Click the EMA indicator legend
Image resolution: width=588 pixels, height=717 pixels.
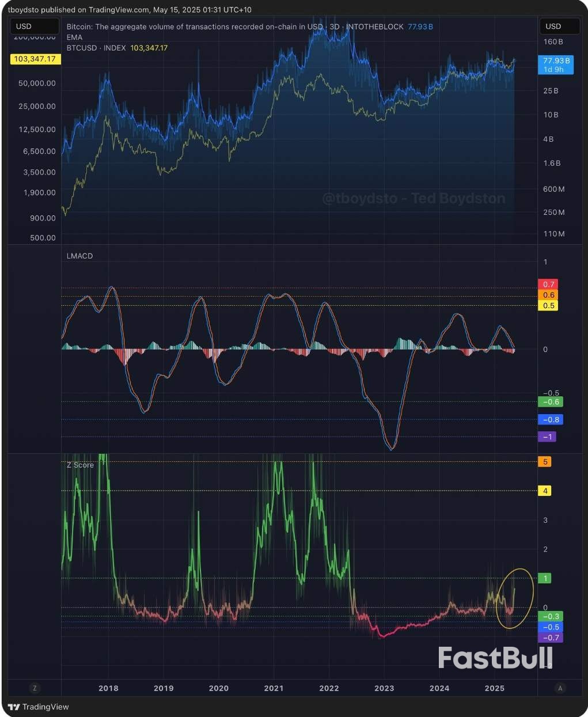tap(74, 37)
